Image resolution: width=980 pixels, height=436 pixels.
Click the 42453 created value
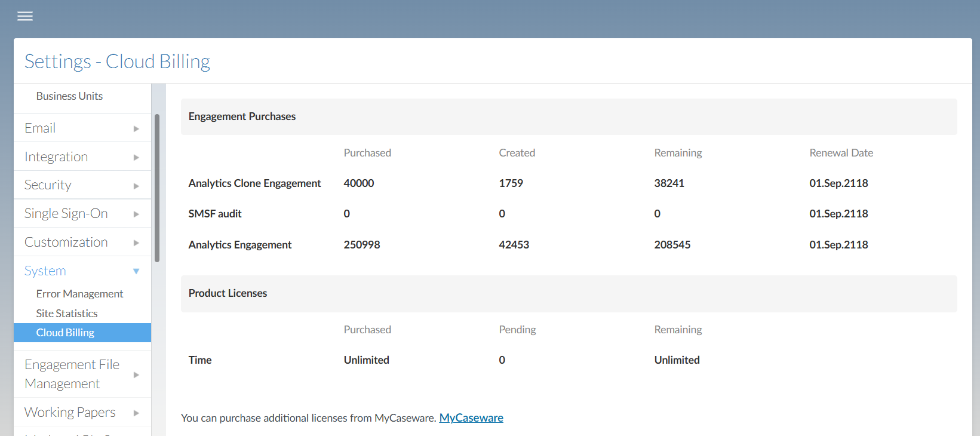[514, 245]
